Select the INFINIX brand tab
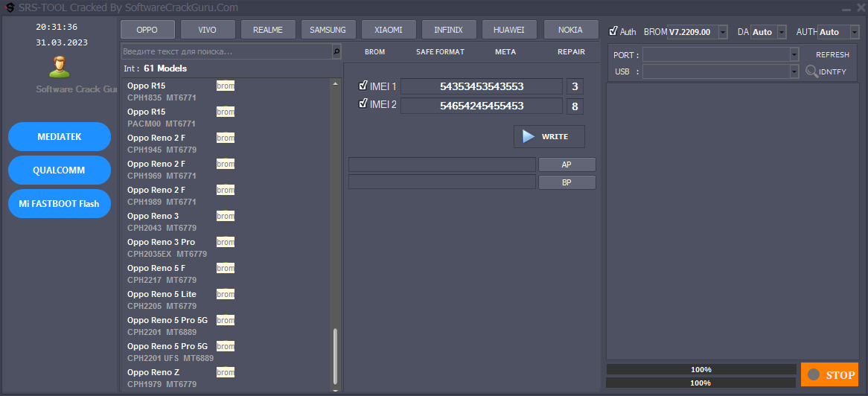This screenshot has width=868, height=396. click(x=449, y=30)
